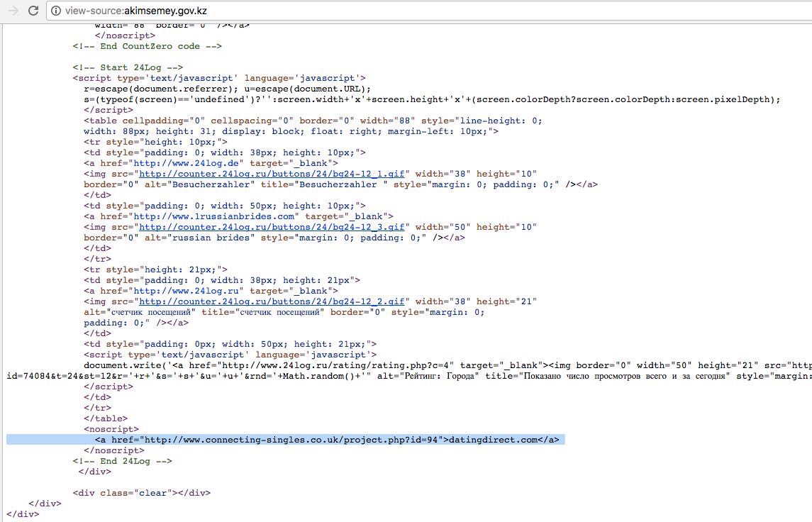
Task: Click the alt="Besucherzahler" line
Action: click(x=340, y=184)
